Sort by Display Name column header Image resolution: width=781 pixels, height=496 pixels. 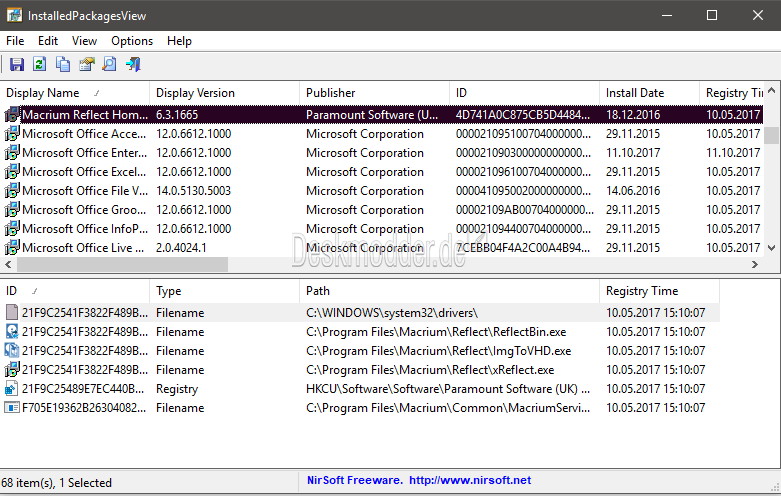click(75, 93)
